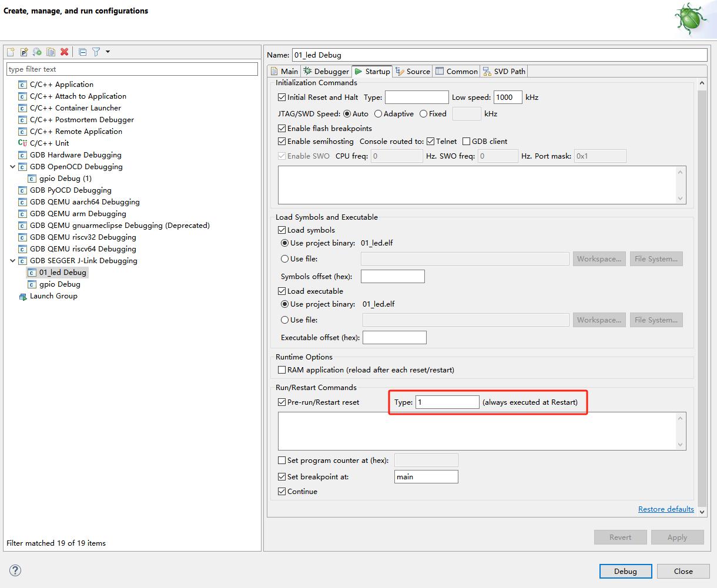Select C/C++ Postmortem Debugger
The width and height of the screenshot is (717, 588).
[x=82, y=120]
